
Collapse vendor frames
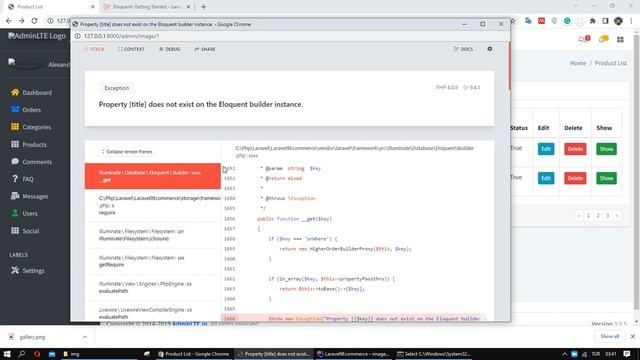point(127,151)
